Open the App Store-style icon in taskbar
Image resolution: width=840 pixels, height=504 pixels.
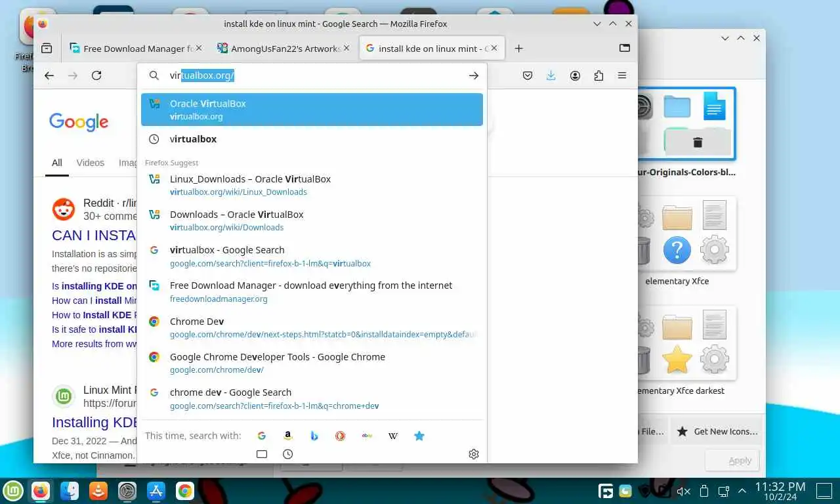coord(156,491)
